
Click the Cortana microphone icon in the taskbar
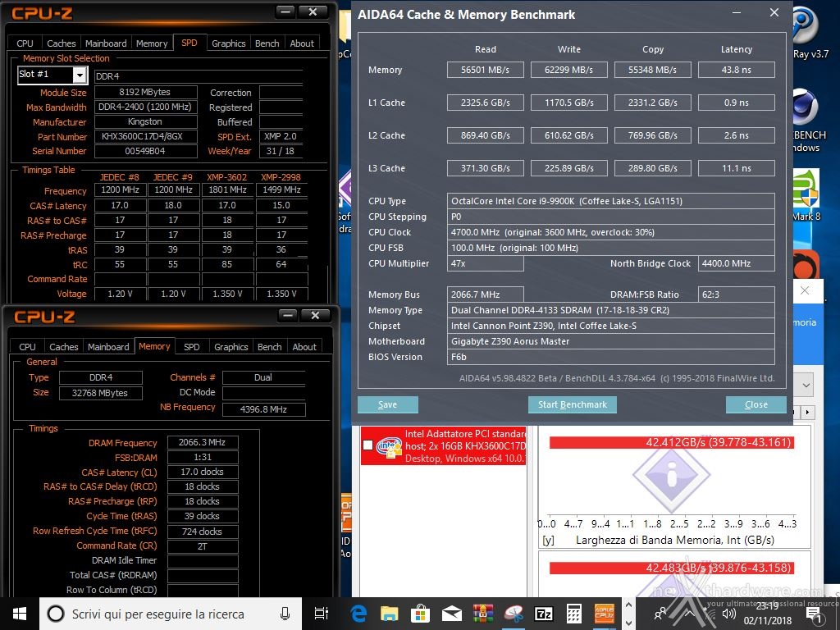click(x=285, y=614)
